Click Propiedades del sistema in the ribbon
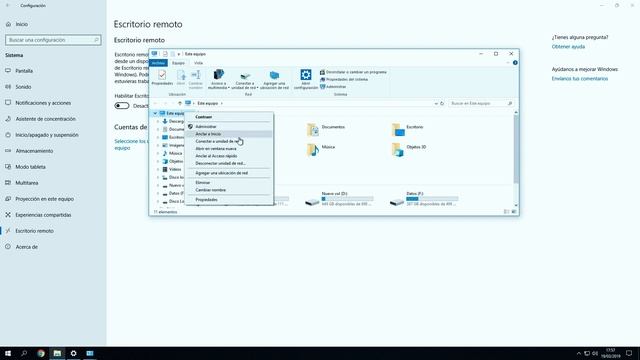The width and height of the screenshot is (640, 360). tap(344, 80)
